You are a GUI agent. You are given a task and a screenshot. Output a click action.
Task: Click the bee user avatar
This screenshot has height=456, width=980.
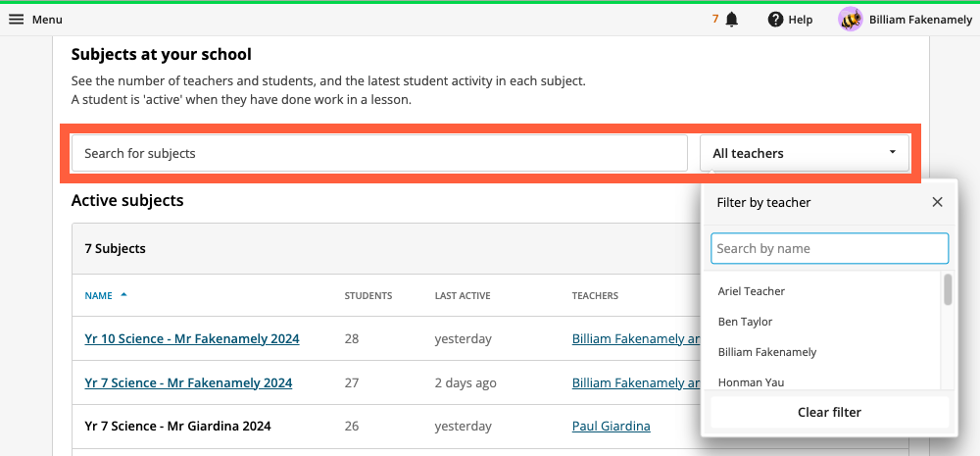[850, 20]
